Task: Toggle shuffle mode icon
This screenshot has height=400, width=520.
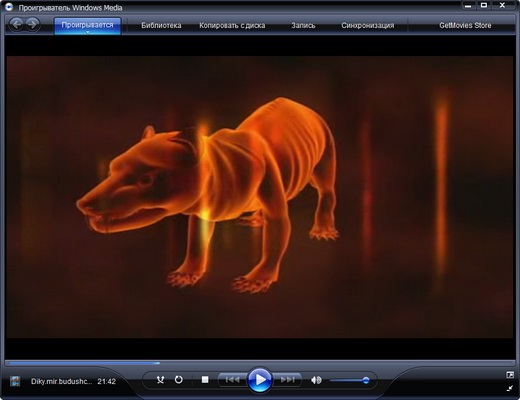Action: pyautogui.click(x=160, y=380)
